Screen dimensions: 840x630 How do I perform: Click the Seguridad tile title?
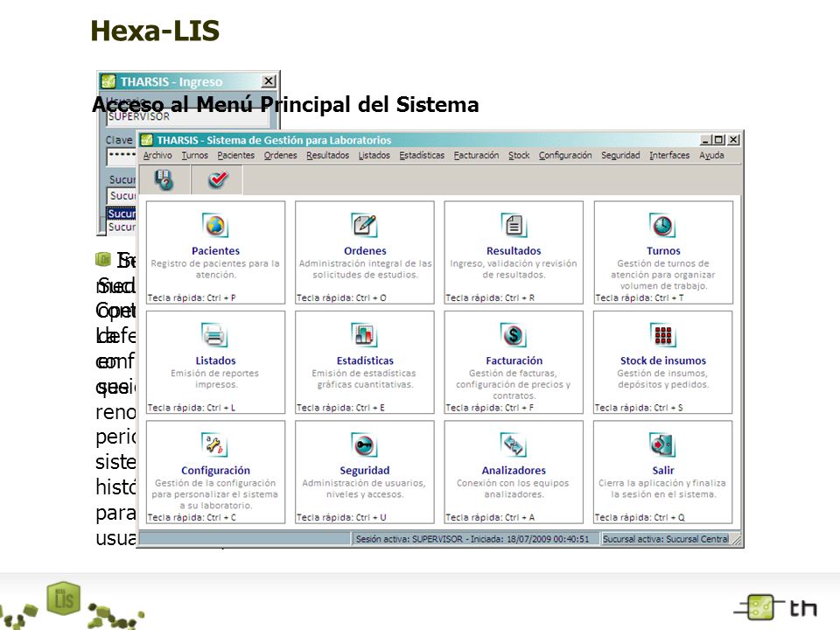click(365, 471)
